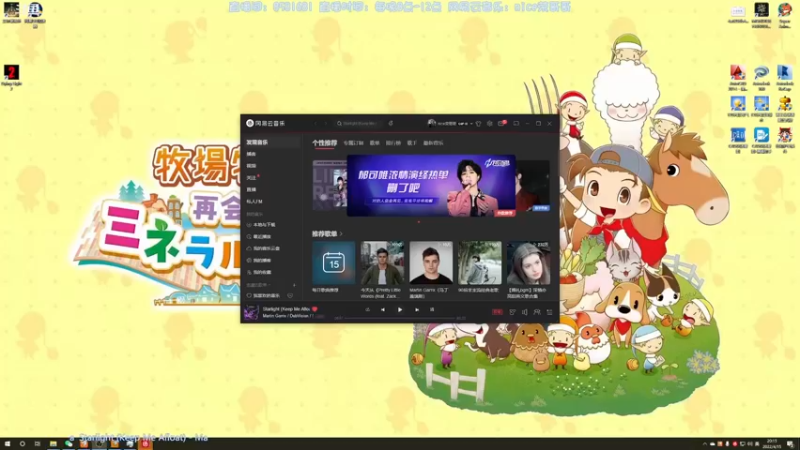This screenshot has height=450, width=800.
Task: Click the center purple singer banner
Action: [x=431, y=186]
